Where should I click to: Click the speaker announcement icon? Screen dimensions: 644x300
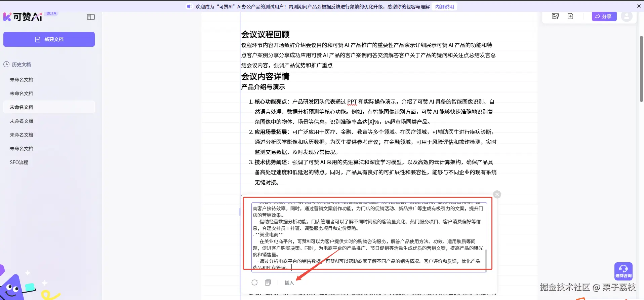pyautogui.click(x=190, y=6)
